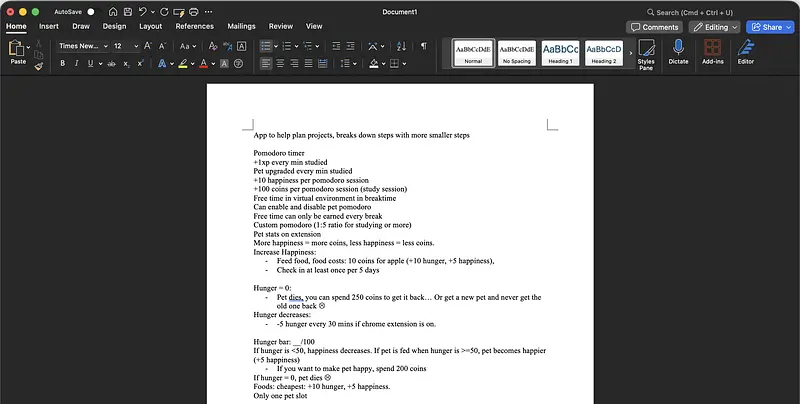The width and height of the screenshot is (800, 404).
Task: Open the References tab
Action: (195, 26)
